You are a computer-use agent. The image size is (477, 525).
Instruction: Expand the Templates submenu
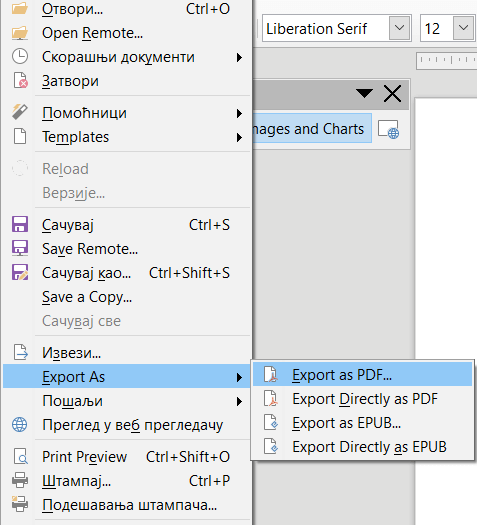coord(127,137)
